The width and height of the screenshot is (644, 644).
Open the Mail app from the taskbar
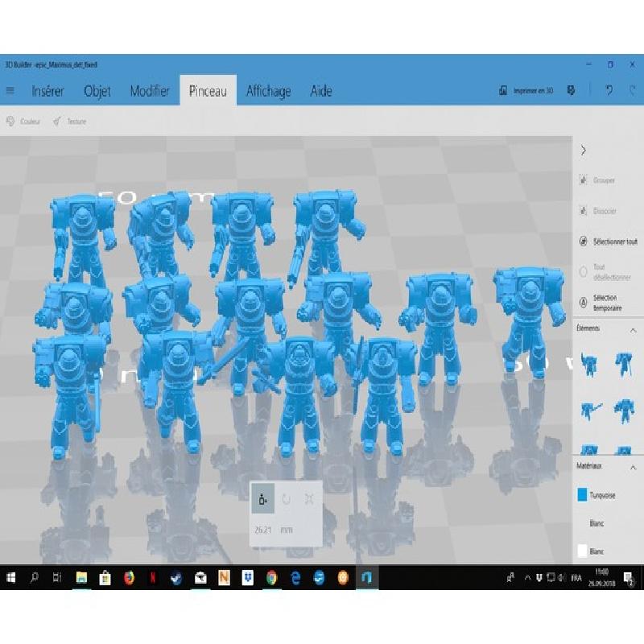[x=200, y=578]
